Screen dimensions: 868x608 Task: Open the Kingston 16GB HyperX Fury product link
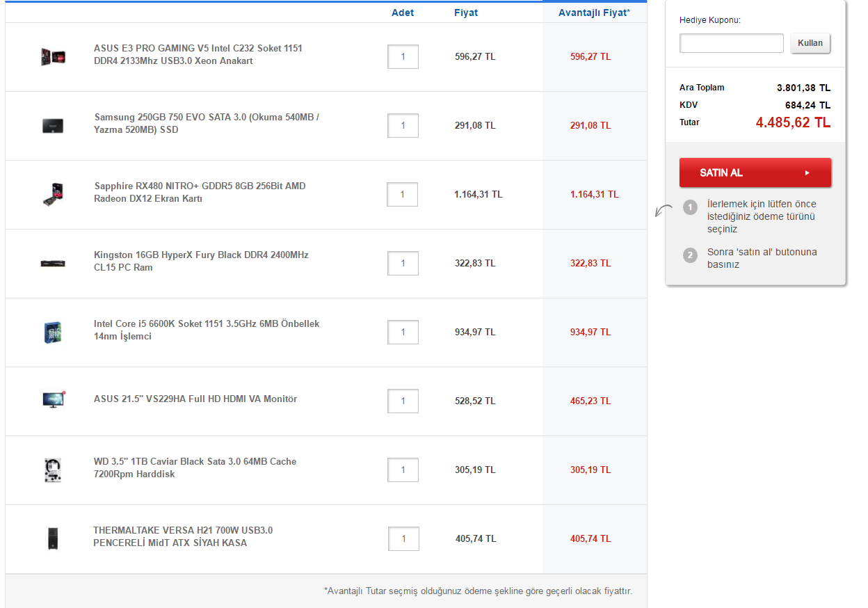click(201, 262)
